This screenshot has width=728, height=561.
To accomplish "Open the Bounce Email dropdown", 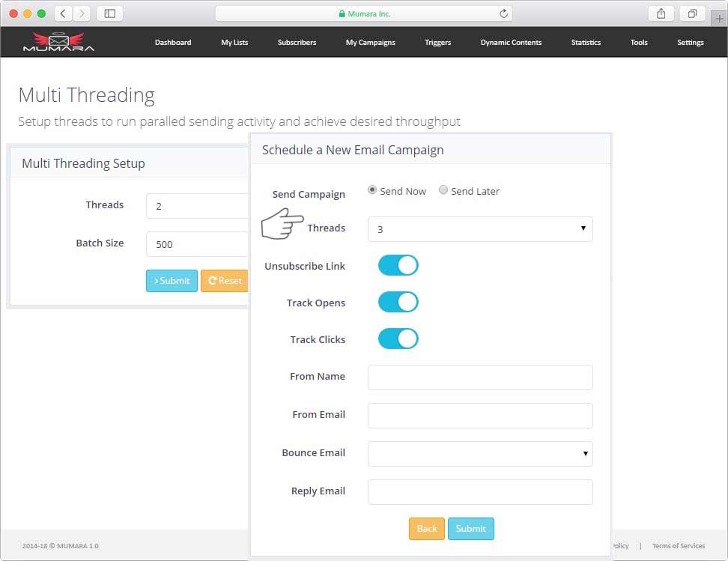I will click(x=480, y=454).
